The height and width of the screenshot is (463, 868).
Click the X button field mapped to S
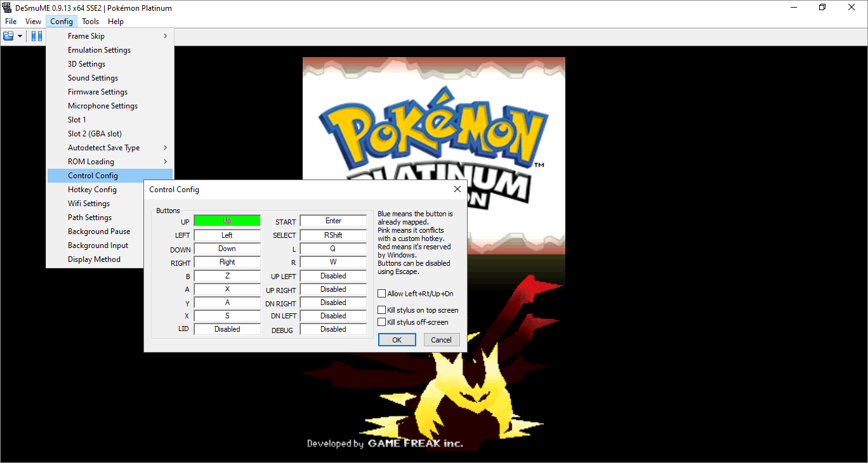pos(227,316)
